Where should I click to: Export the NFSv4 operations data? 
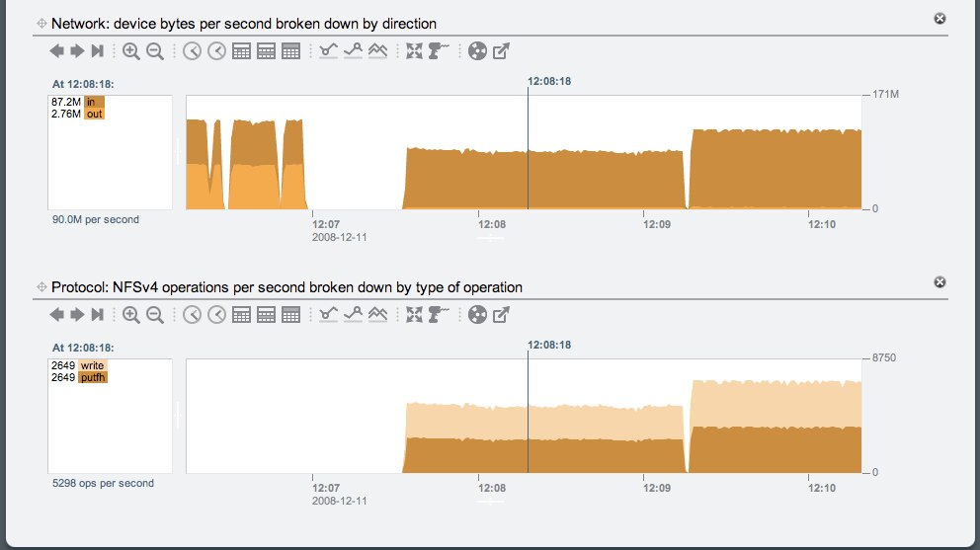click(502, 315)
